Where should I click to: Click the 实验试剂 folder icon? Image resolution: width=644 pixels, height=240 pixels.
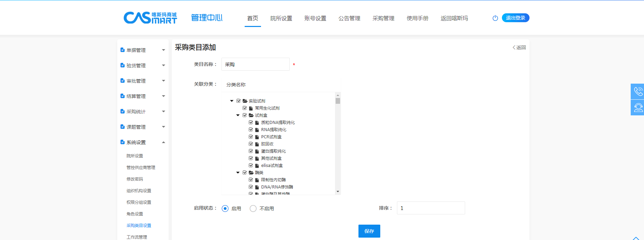coord(245,101)
